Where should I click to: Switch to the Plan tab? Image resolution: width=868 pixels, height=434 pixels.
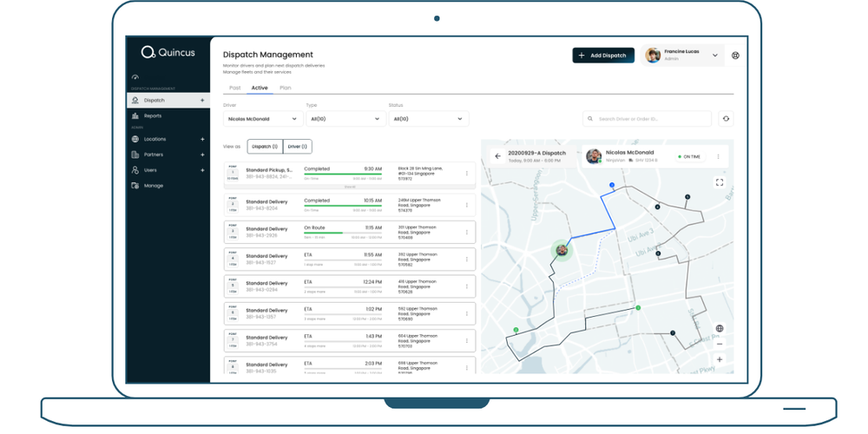point(285,88)
